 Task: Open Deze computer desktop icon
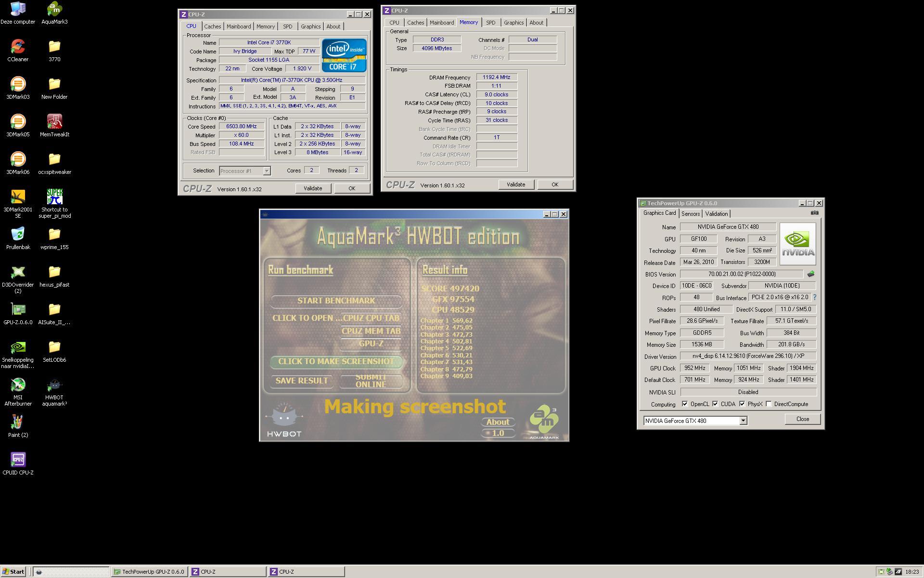tap(18, 13)
